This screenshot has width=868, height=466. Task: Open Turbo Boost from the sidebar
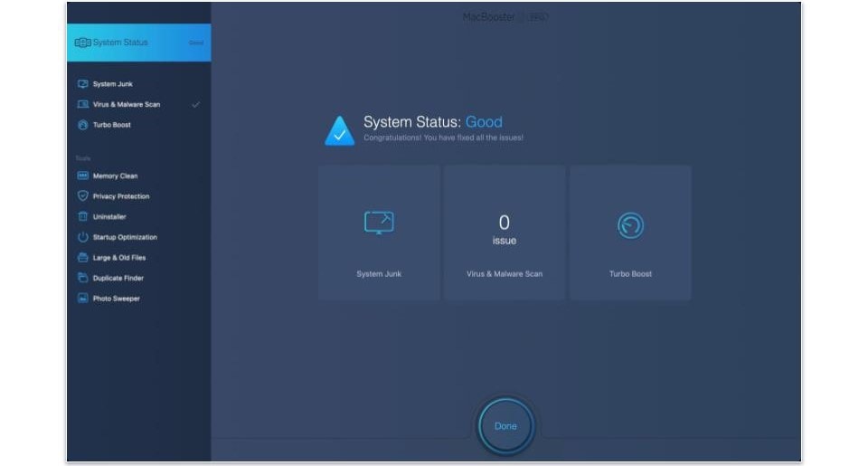[112, 125]
